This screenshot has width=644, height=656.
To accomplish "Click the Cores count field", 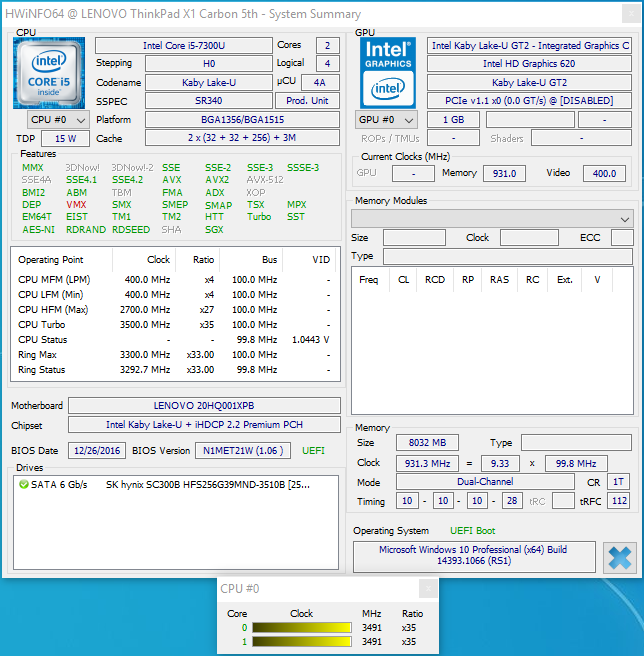I will tap(328, 46).
